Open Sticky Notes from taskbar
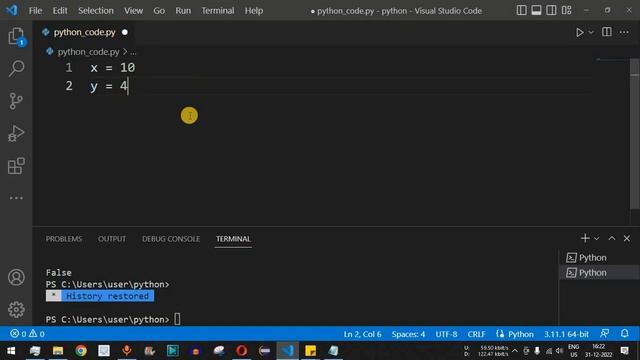 (x=311, y=351)
